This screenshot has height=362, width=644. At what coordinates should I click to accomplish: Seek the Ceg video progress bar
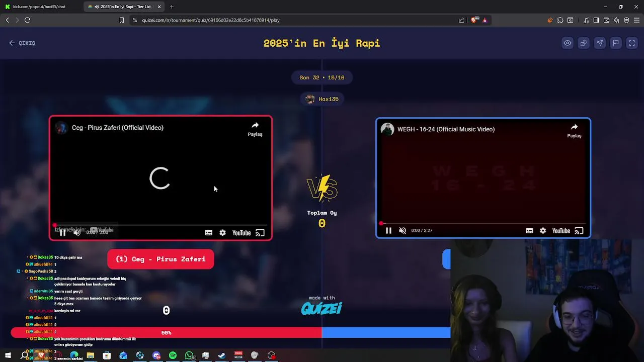[160, 225]
